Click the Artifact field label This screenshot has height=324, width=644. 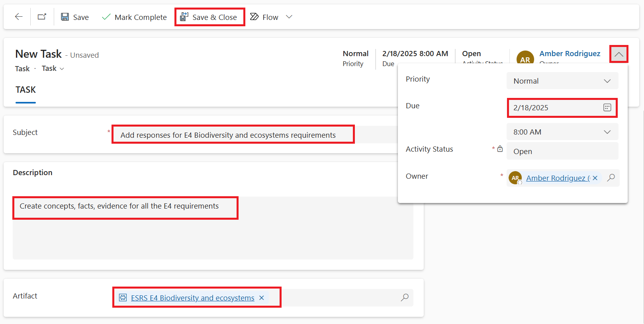[25, 296]
